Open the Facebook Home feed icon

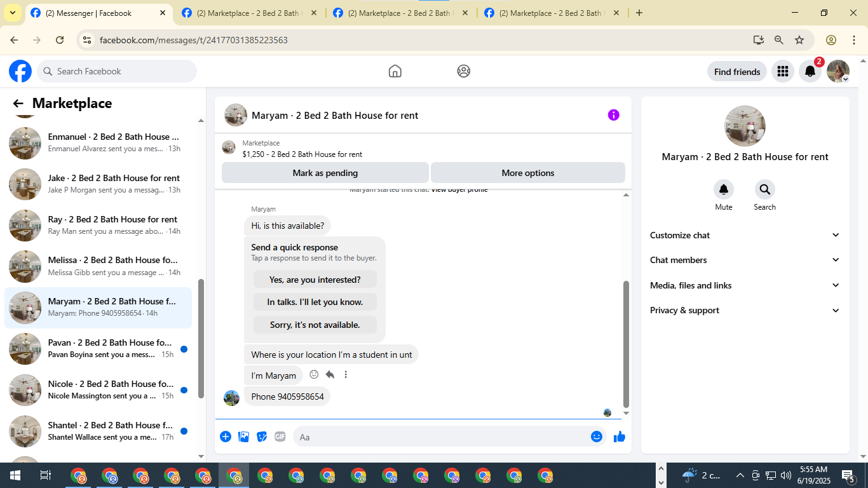395,71
